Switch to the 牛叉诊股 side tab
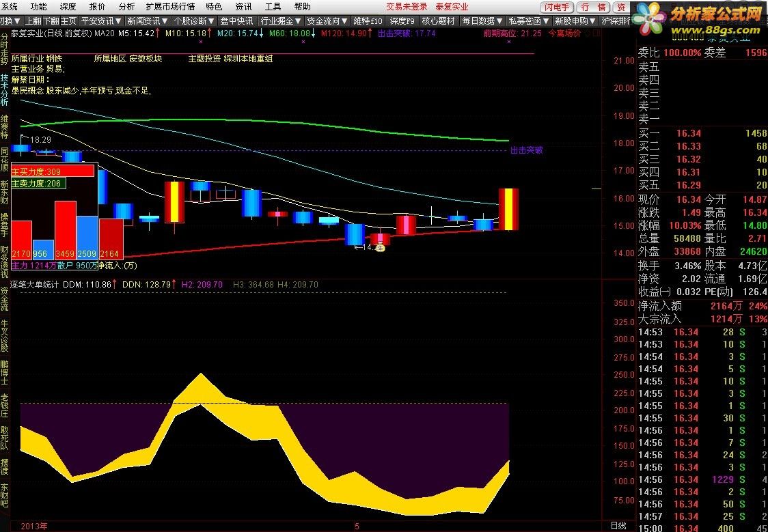Image resolution: width=768 pixels, height=532 pixels. 4,336
